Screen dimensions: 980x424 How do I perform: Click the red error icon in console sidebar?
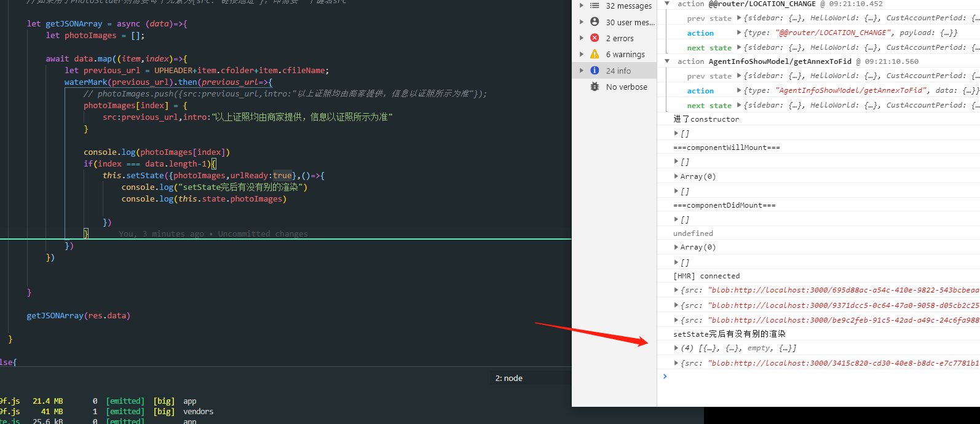[x=595, y=38]
